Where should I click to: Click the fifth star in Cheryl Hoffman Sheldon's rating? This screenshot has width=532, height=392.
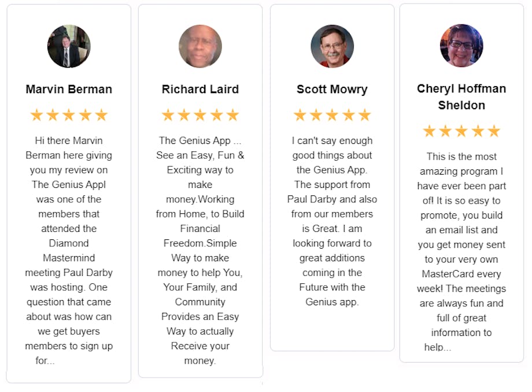click(494, 131)
